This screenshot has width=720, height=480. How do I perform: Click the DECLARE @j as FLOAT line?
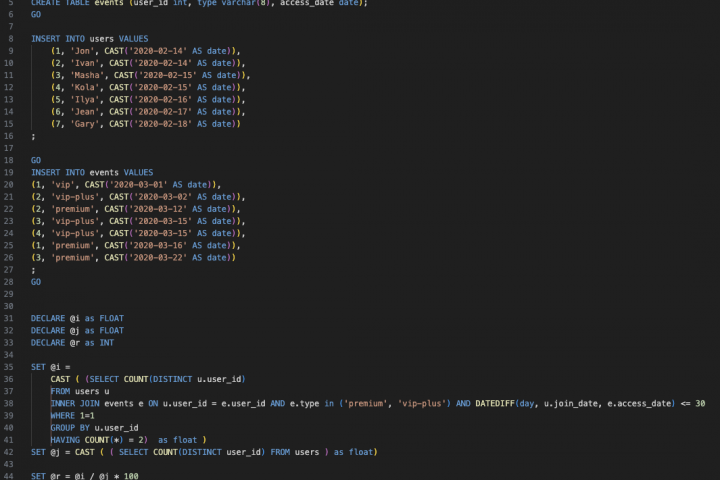click(x=77, y=331)
